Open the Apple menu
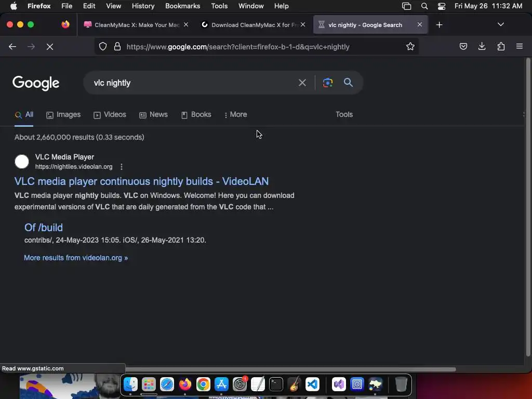 click(x=14, y=6)
